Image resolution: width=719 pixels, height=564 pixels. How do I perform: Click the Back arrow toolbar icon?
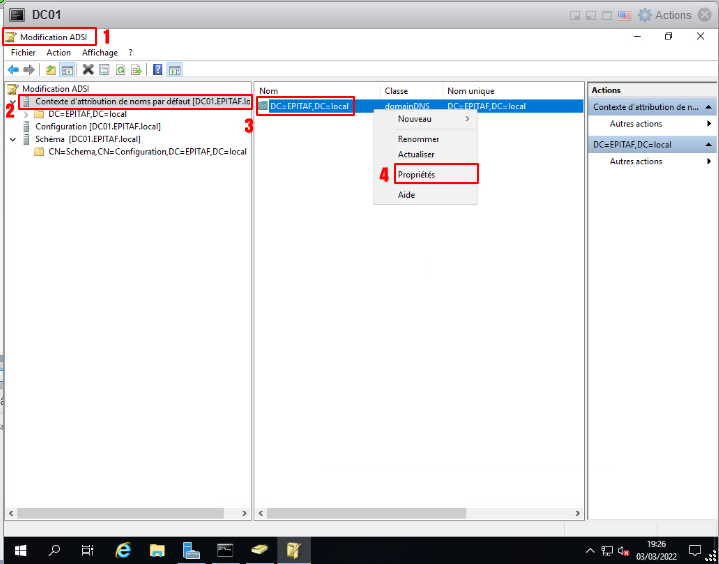13,70
